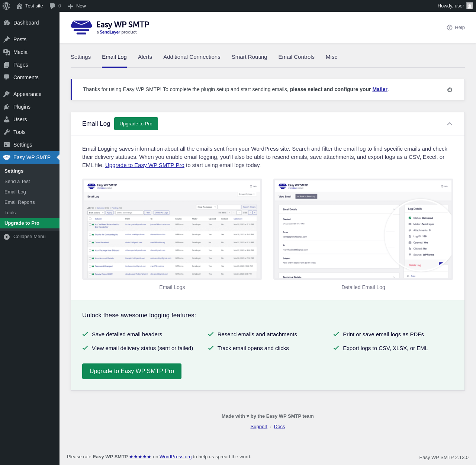
Task: Collapse the Email Log panel chevron
Action: (x=450, y=124)
